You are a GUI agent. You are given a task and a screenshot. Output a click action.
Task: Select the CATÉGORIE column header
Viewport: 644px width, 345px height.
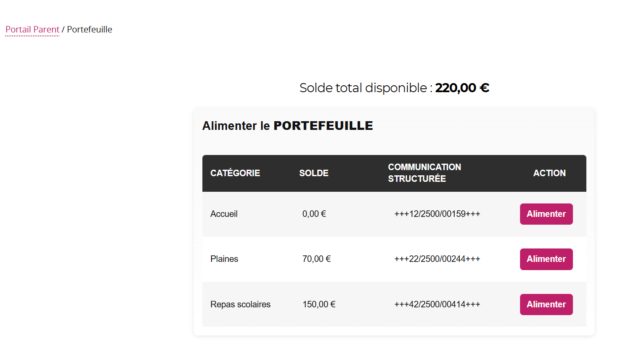tap(235, 173)
